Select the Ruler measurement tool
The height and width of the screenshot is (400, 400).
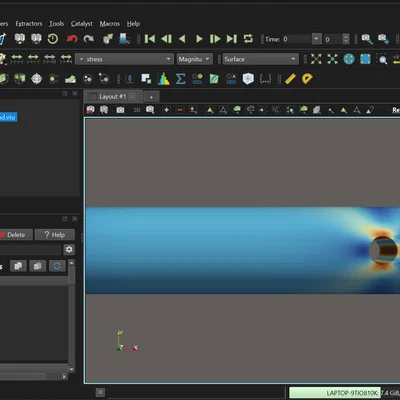tap(290, 79)
